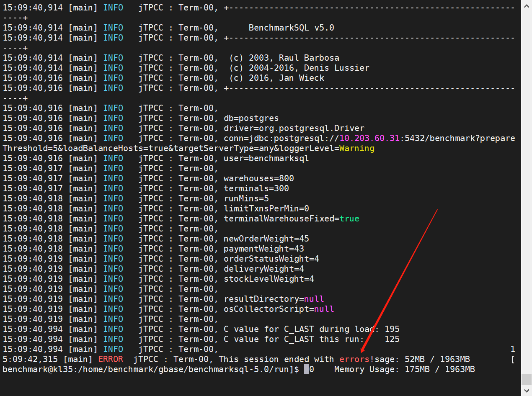
Task: Click the IP address "10.203.60.31"
Action: (x=369, y=138)
